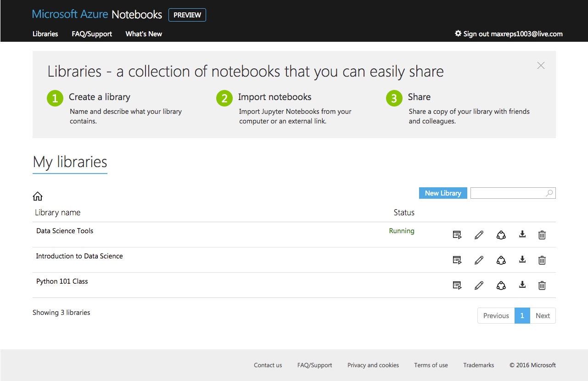This screenshot has width=588, height=381.
Task: Open the settings gear icon
Action: [458, 34]
